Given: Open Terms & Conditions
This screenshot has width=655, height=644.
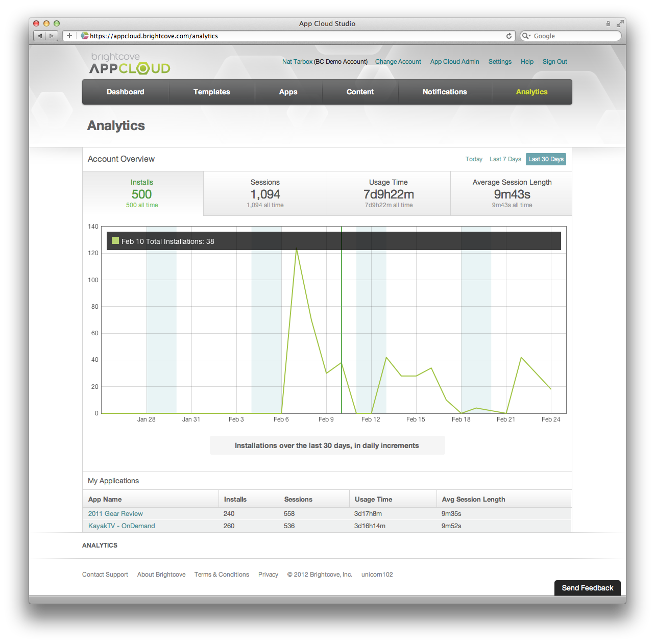Looking at the screenshot, I should [222, 575].
